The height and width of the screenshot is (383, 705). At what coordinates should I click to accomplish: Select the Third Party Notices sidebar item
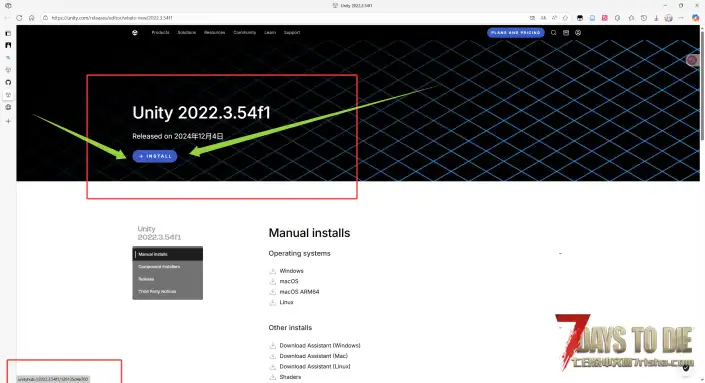pos(167,291)
